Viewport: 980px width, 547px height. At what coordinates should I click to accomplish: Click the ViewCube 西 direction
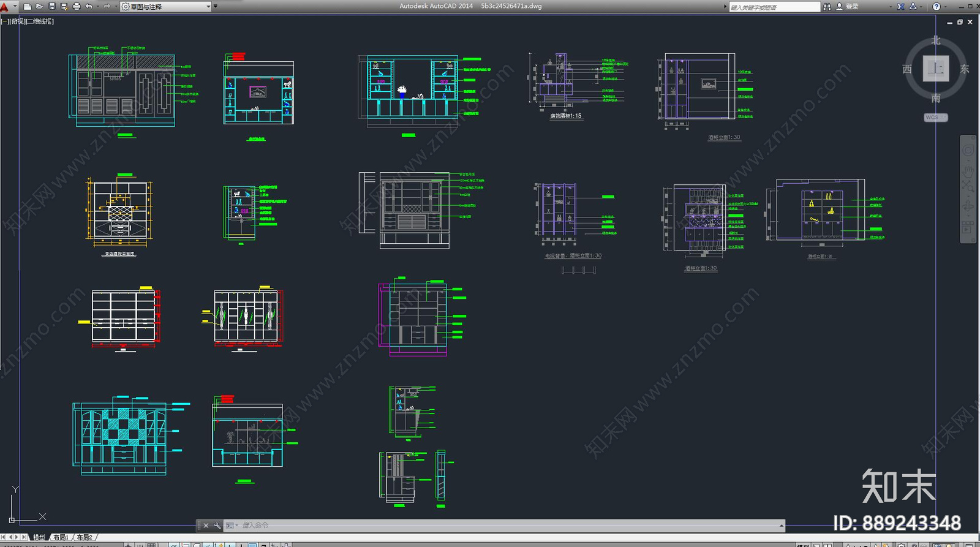(907, 69)
